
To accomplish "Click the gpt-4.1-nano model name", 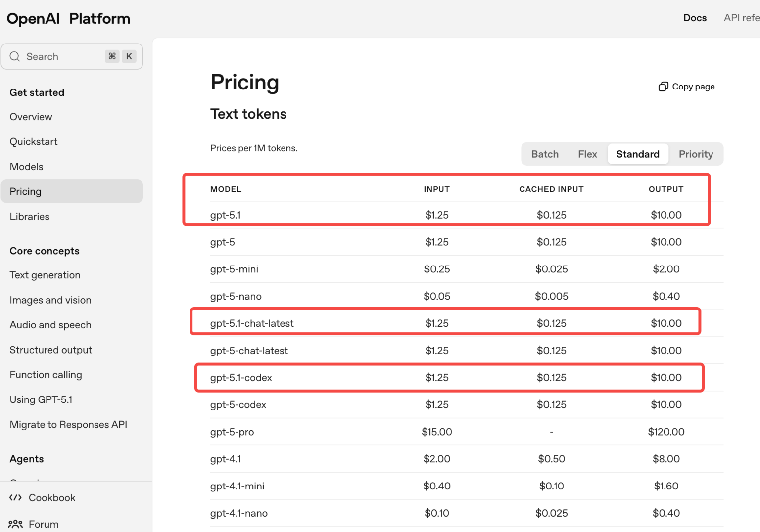I will tap(239, 513).
